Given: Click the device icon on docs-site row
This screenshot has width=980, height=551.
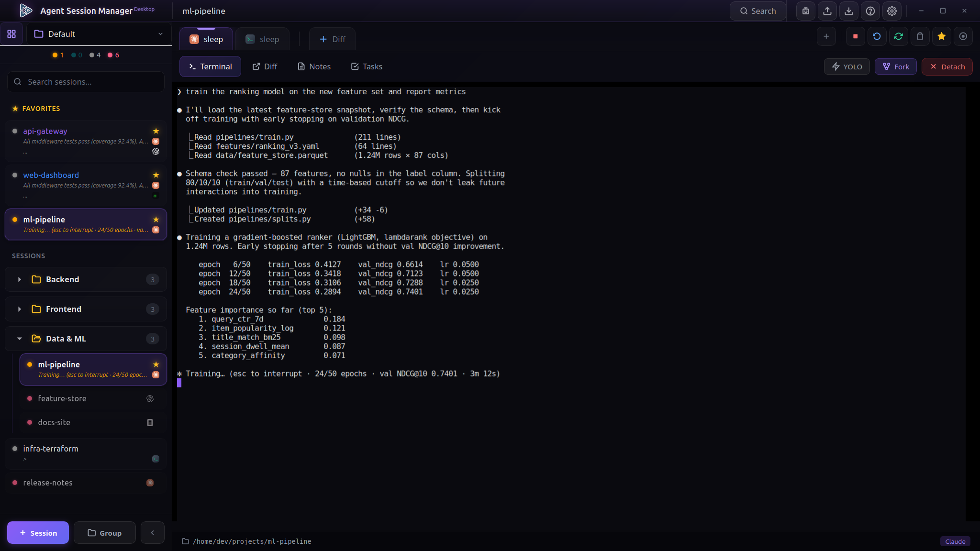Looking at the screenshot, I should point(150,422).
